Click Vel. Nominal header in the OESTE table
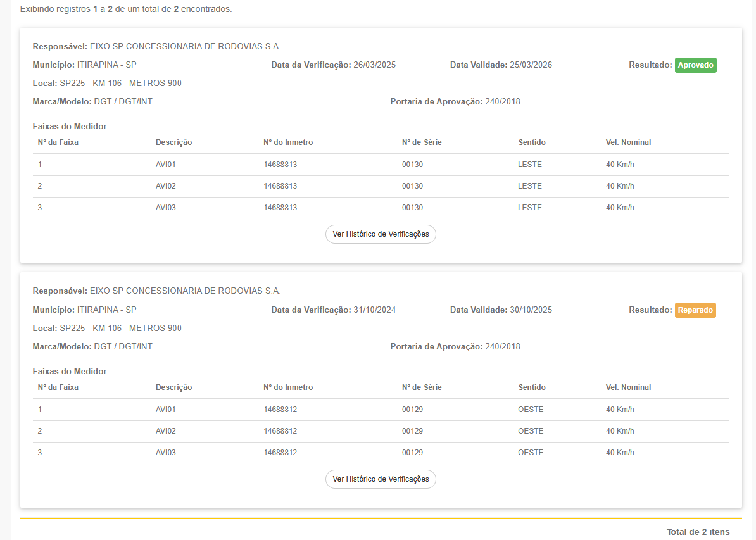Image resolution: width=756 pixels, height=540 pixels. point(628,387)
